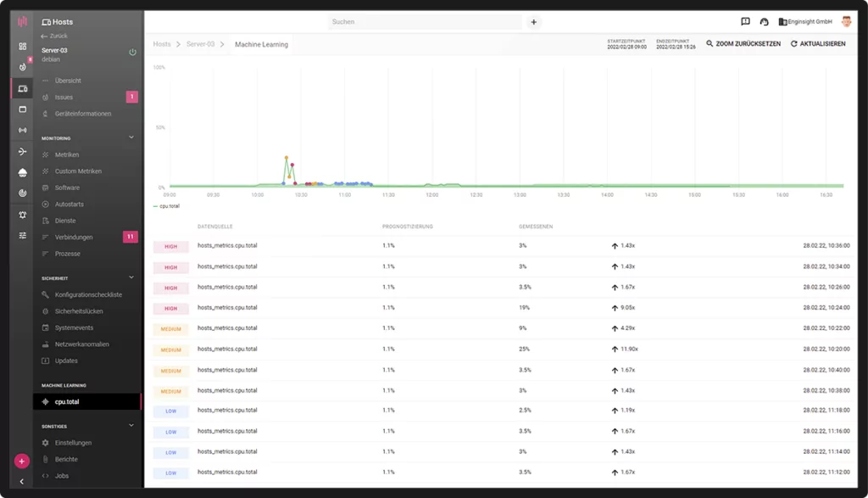Collapse the MONITORING section
The width and height of the screenshot is (868, 498).
point(130,137)
